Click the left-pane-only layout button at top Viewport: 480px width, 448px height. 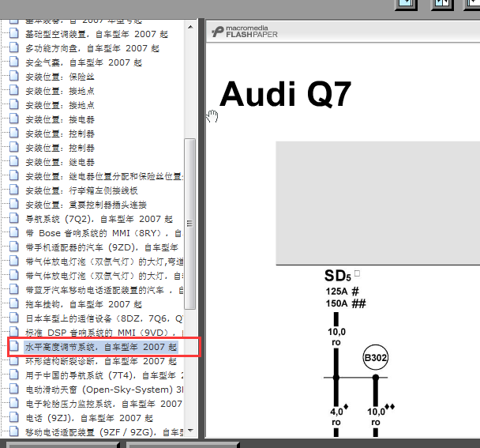407,4
